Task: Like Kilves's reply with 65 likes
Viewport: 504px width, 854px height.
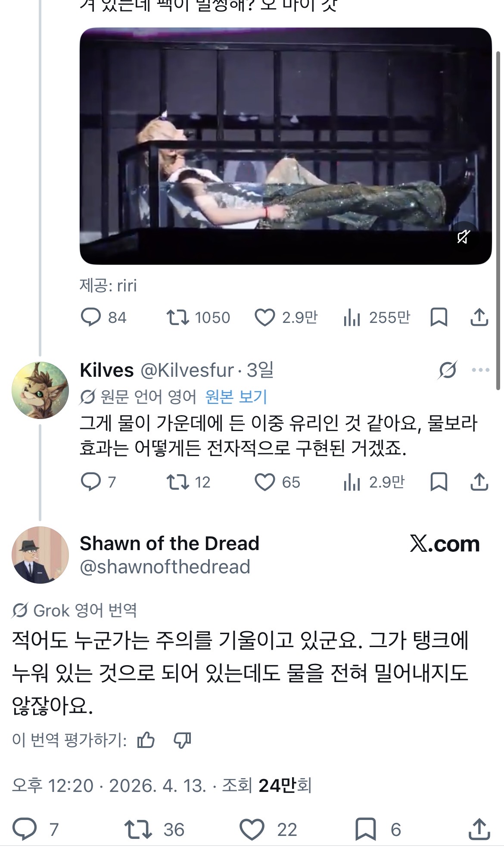Action: click(264, 482)
